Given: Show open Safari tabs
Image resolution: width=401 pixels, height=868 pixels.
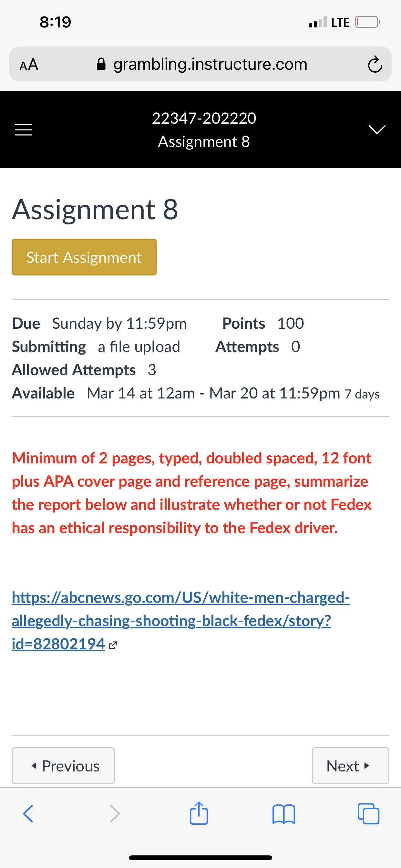Looking at the screenshot, I should (368, 814).
